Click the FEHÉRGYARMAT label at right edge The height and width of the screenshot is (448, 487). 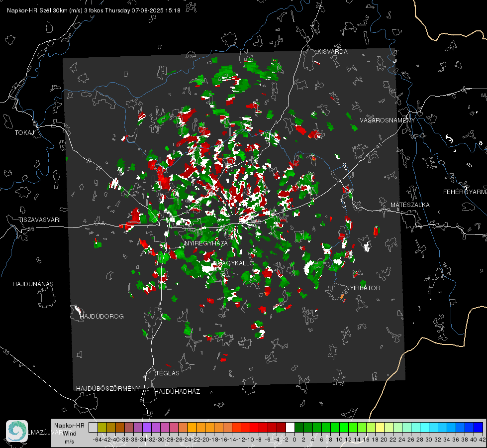coord(465,192)
